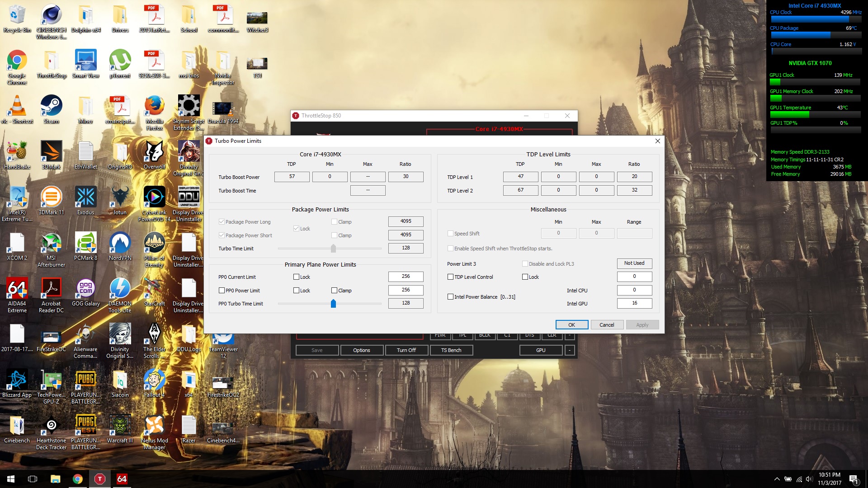
Task: Click the Turbo Time Limit slider thumb
Action: click(x=333, y=249)
